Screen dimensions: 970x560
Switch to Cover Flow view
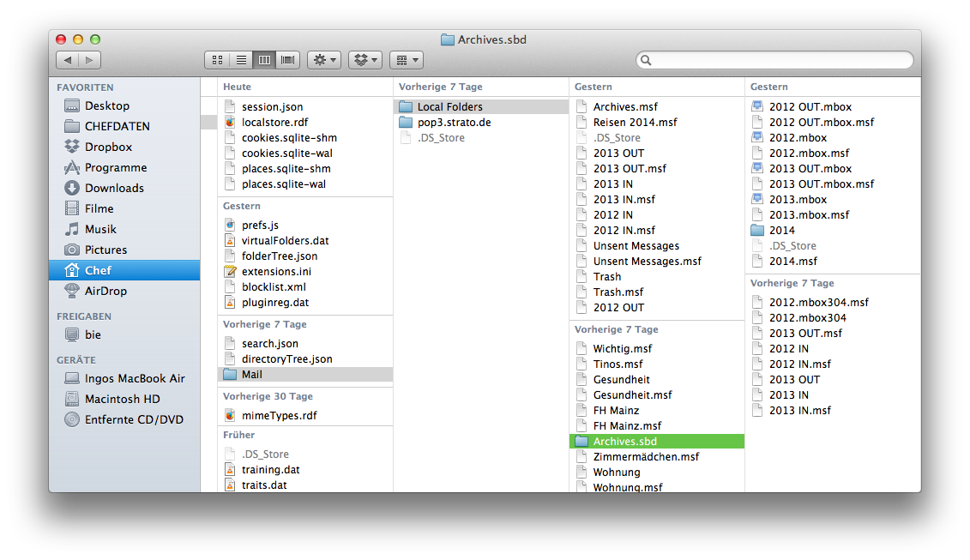pyautogui.click(x=287, y=60)
